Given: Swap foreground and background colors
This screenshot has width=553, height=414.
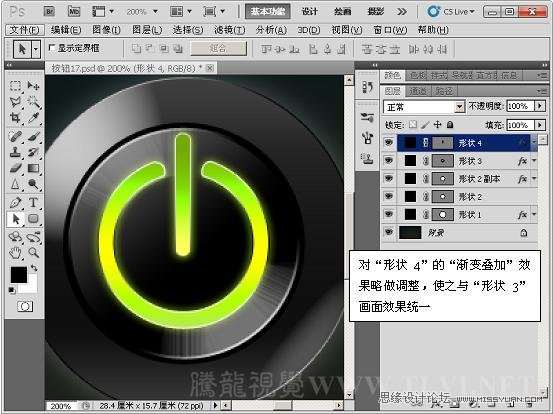Looking at the screenshot, I should 34,268.
